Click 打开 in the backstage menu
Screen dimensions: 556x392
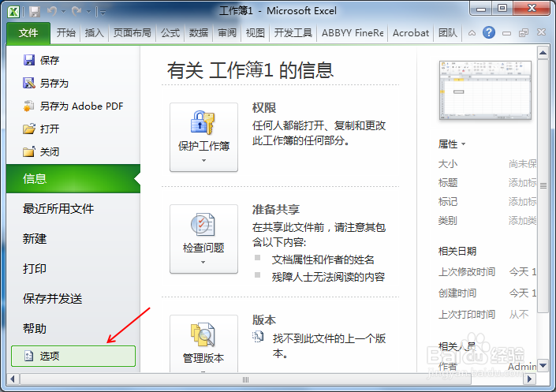[41, 129]
